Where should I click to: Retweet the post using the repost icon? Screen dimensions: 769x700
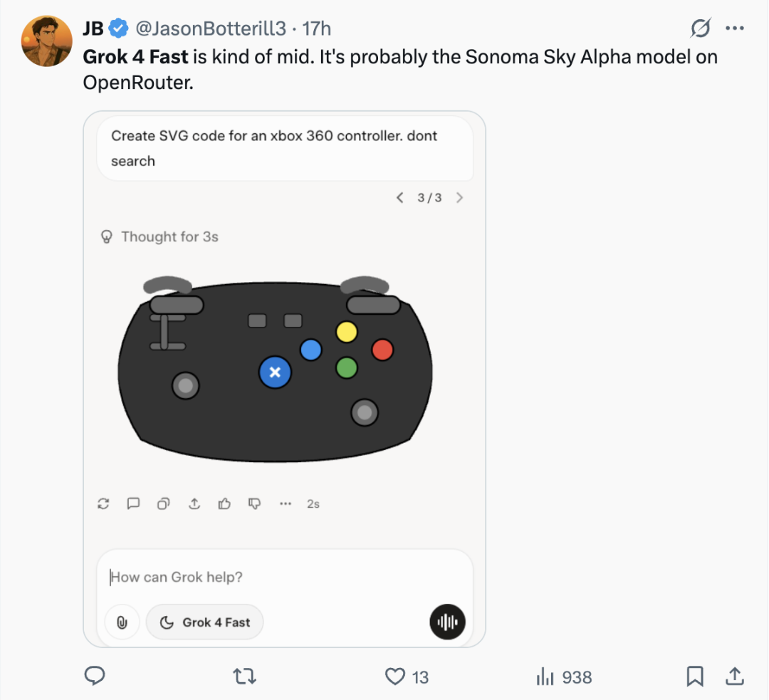244,677
